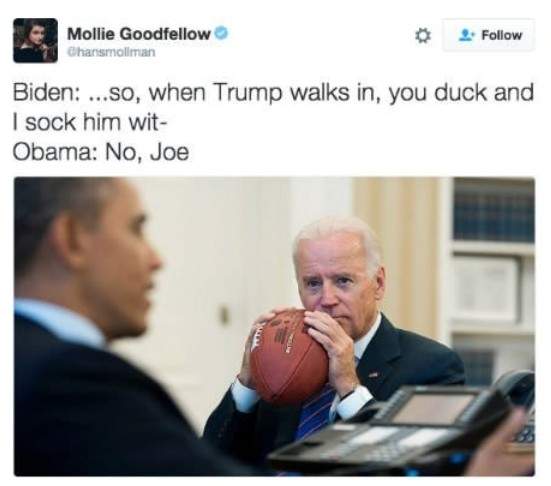Click the blue verified badge next to Mollie Goodfellow
Image resolution: width=551 pixels, height=486 pixels.
[221, 33]
